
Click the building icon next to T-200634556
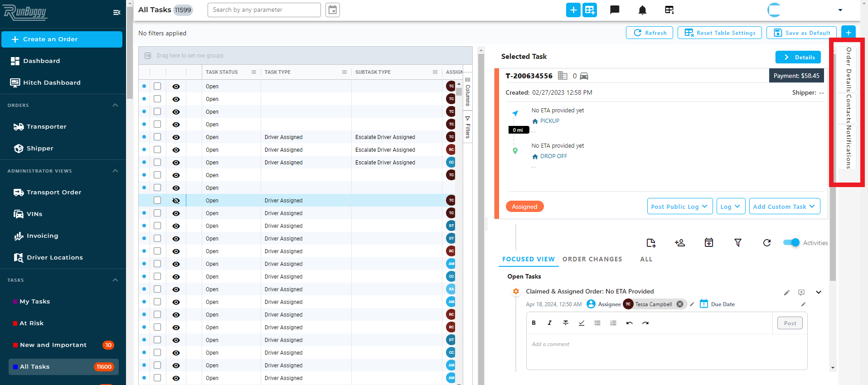tap(563, 76)
